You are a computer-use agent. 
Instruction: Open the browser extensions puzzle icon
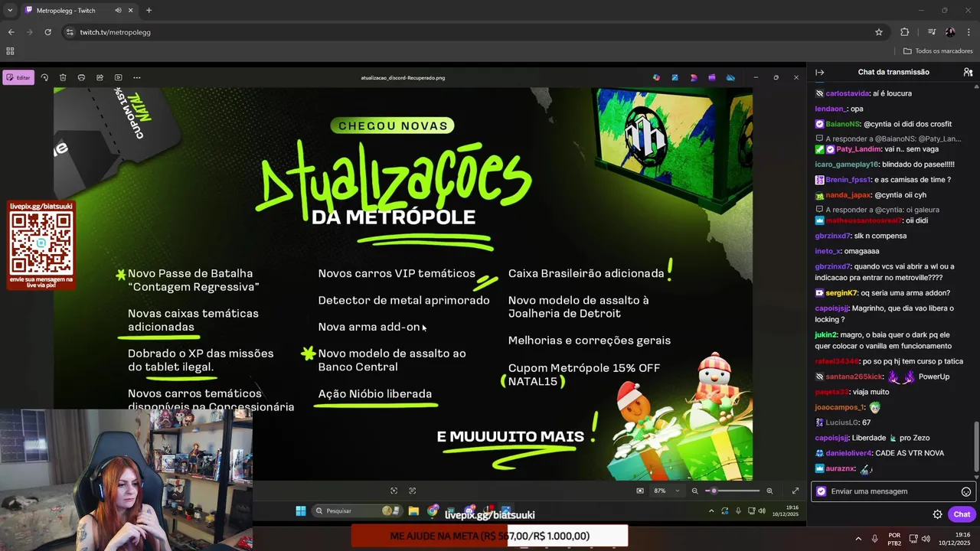[904, 32]
